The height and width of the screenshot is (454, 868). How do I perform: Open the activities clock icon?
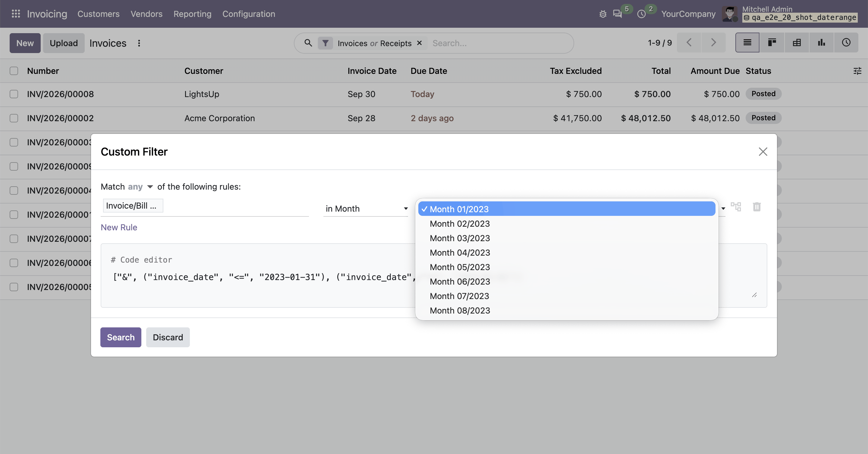(642, 14)
